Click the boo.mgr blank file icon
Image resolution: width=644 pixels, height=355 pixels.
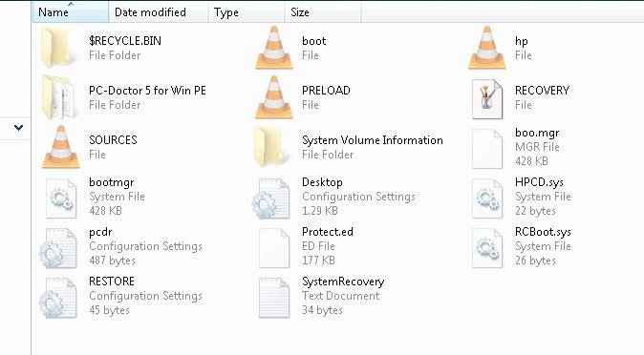click(x=487, y=149)
